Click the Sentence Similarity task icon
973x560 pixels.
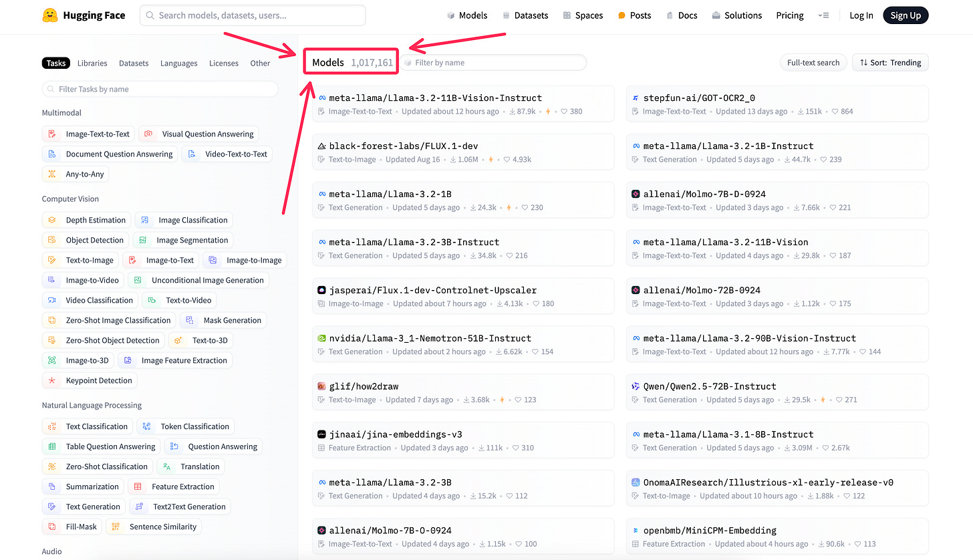pos(116,527)
